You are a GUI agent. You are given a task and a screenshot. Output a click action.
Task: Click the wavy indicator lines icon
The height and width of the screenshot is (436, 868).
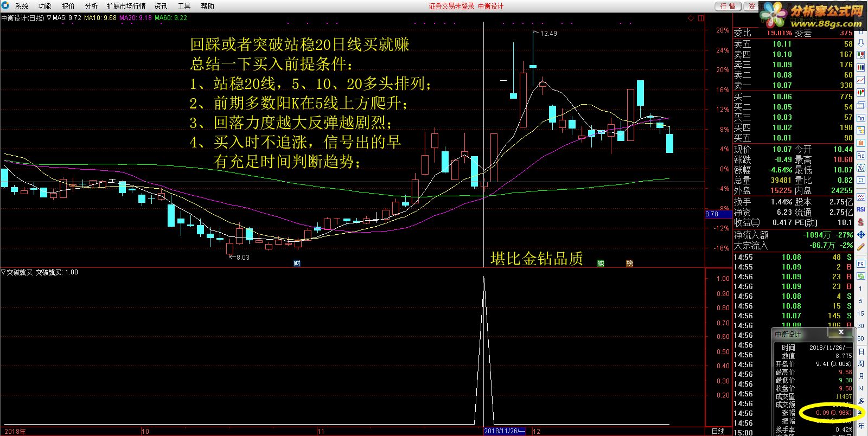861,197
